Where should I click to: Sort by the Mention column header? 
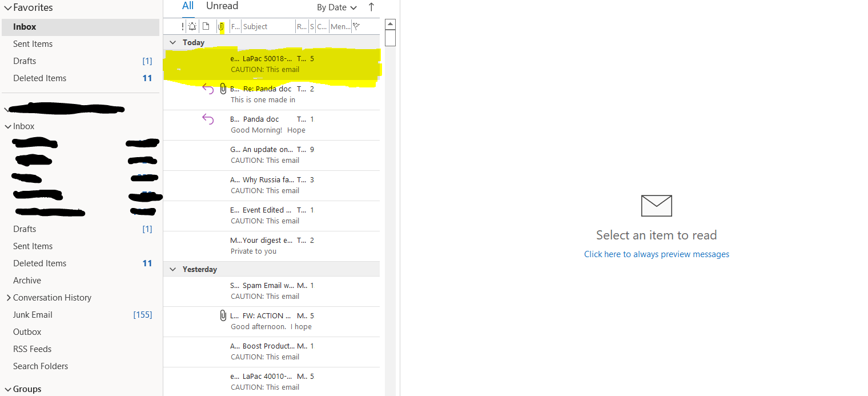pyautogui.click(x=340, y=26)
